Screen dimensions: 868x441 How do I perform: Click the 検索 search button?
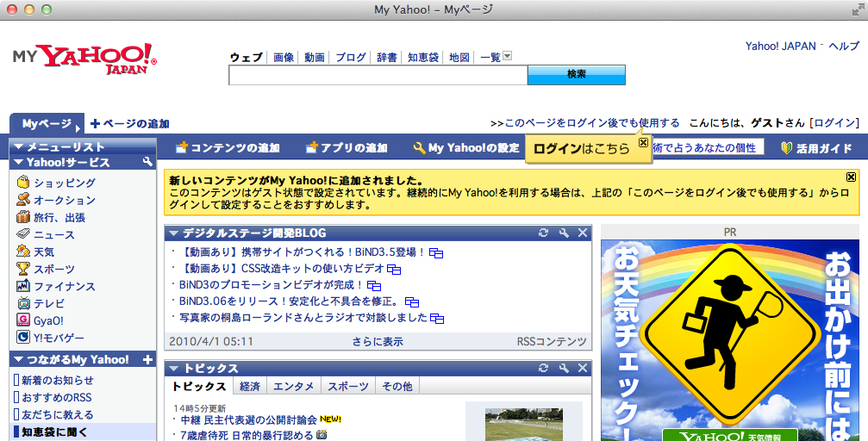577,75
